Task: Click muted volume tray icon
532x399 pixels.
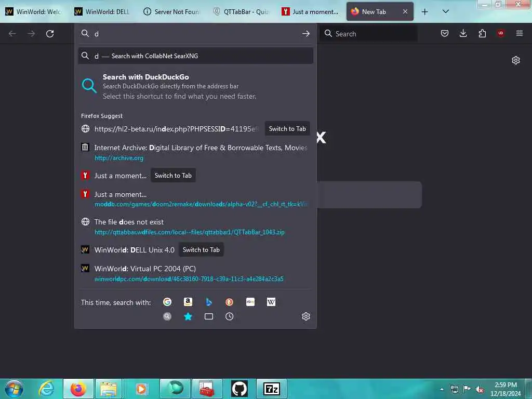Action: coord(480,390)
